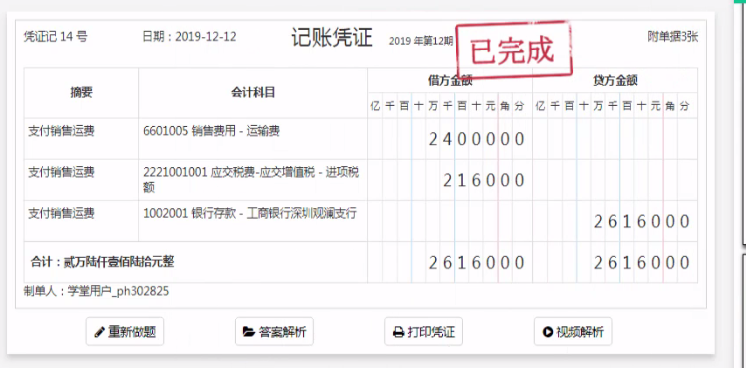Click the date 2019-12-12
The width and height of the screenshot is (746, 368).
coord(206,37)
